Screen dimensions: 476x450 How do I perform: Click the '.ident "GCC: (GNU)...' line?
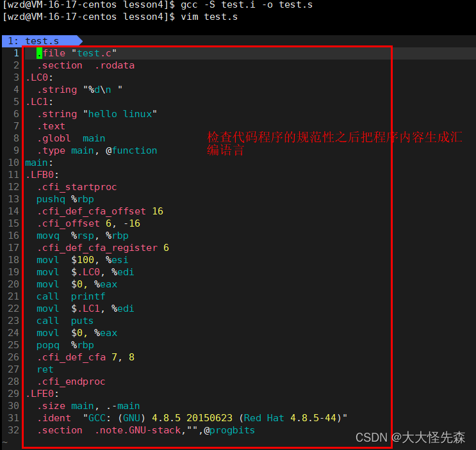pyautogui.click(x=192, y=418)
